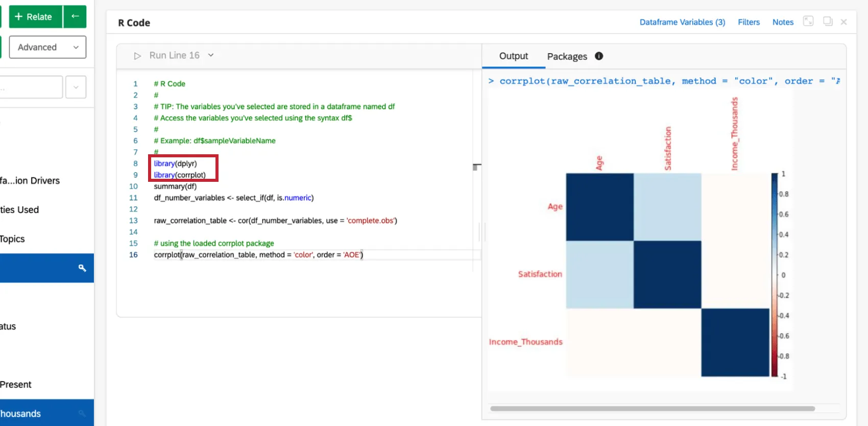Screen dimensions: 868x426
Task: Click the play triangle next to Run Line 16
Action: click(x=137, y=56)
